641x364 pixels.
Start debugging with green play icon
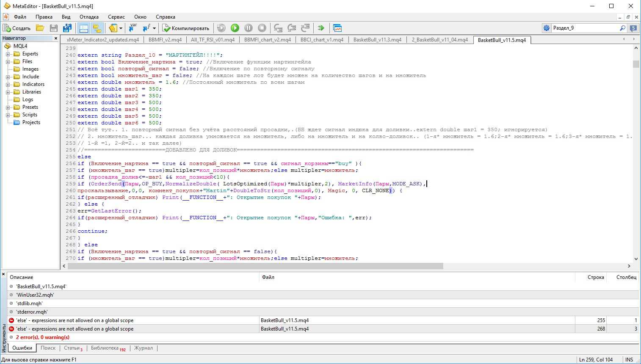(235, 28)
